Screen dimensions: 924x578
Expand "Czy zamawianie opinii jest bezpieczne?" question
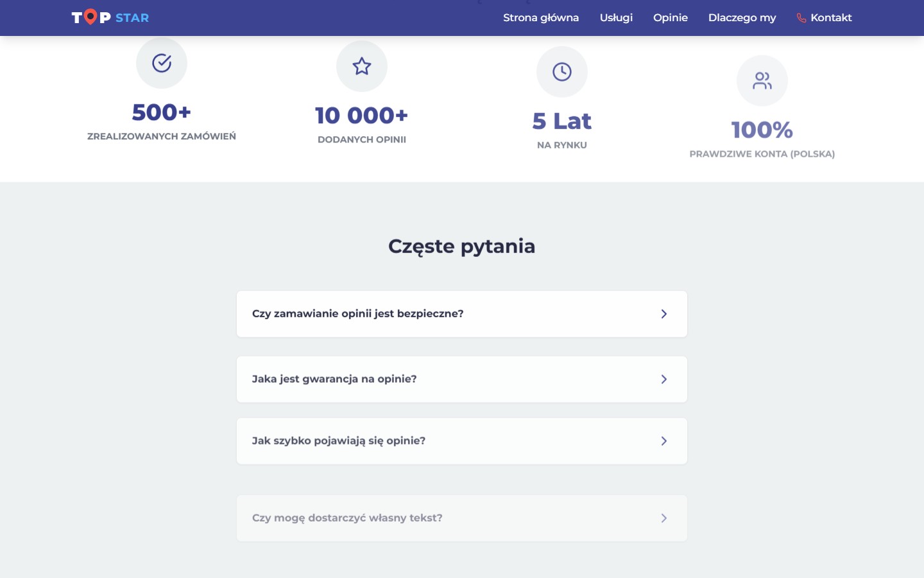[462, 314]
